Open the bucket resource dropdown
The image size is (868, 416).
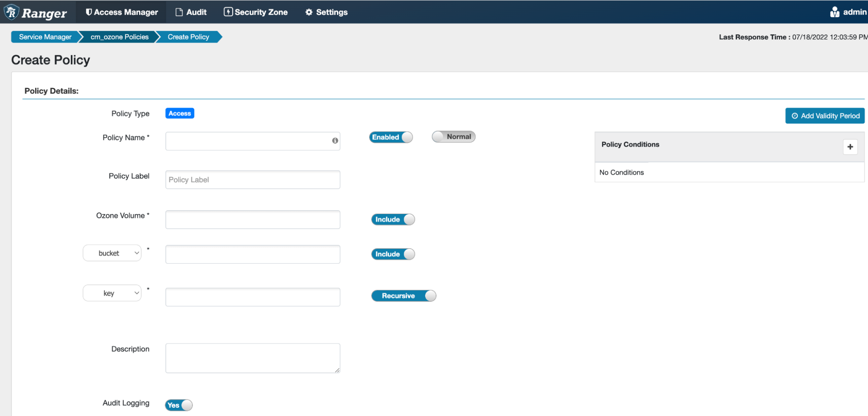[x=112, y=253]
